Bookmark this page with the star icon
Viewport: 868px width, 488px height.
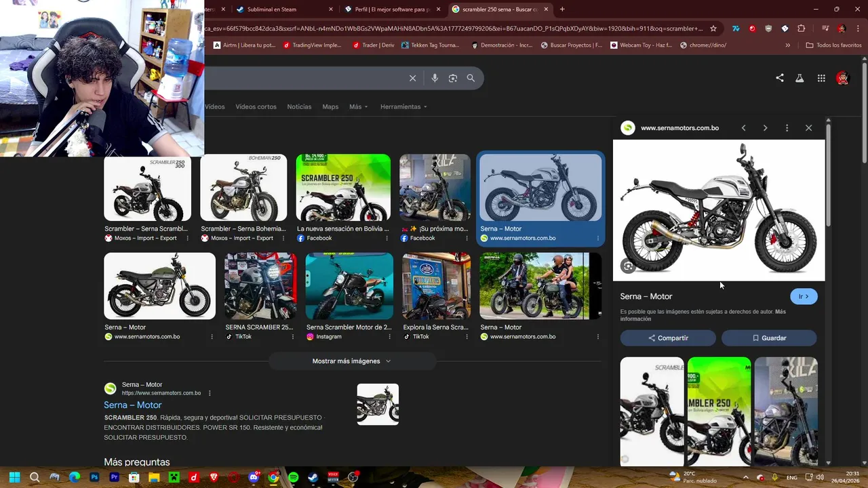pos(713,28)
